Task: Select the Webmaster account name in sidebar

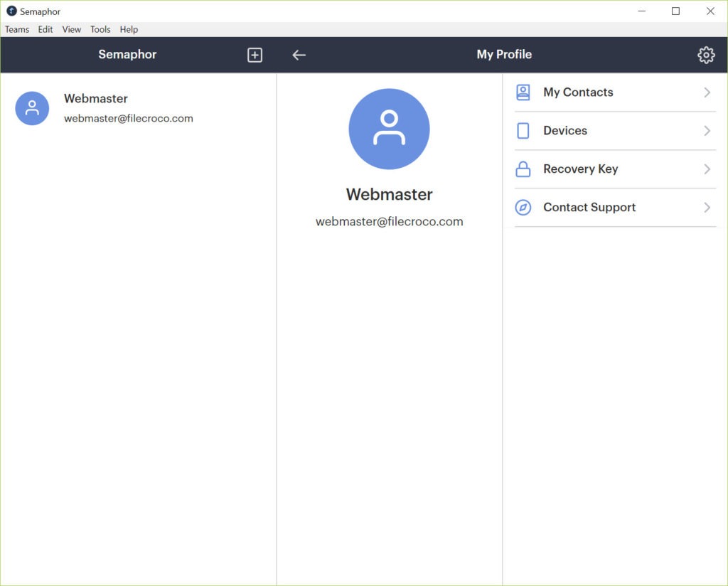Action: tap(96, 99)
